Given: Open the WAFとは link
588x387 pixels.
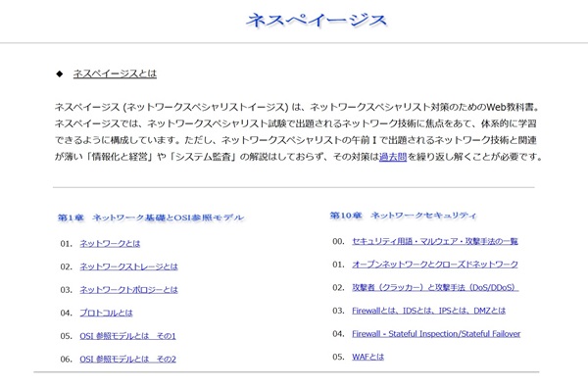Looking at the screenshot, I should coord(367,357).
